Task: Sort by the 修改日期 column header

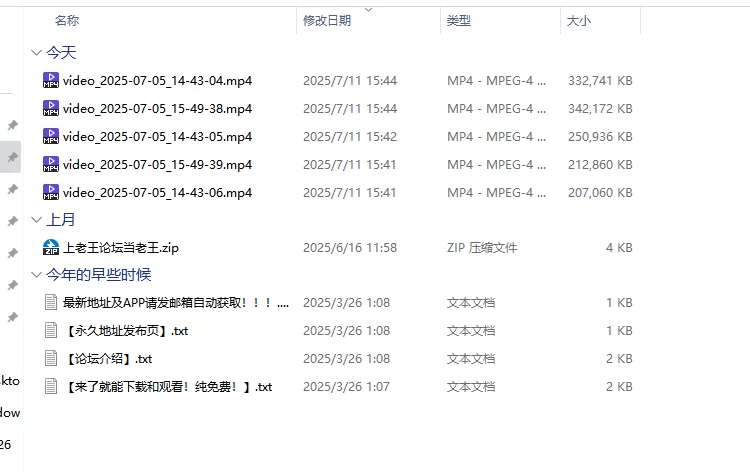Action: click(x=327, y=21)
